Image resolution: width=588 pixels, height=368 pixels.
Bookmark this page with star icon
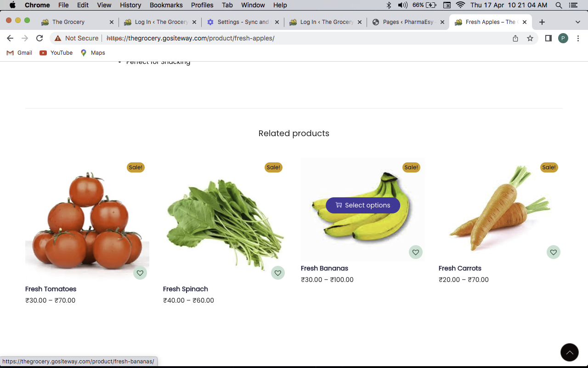pos(530,38)
